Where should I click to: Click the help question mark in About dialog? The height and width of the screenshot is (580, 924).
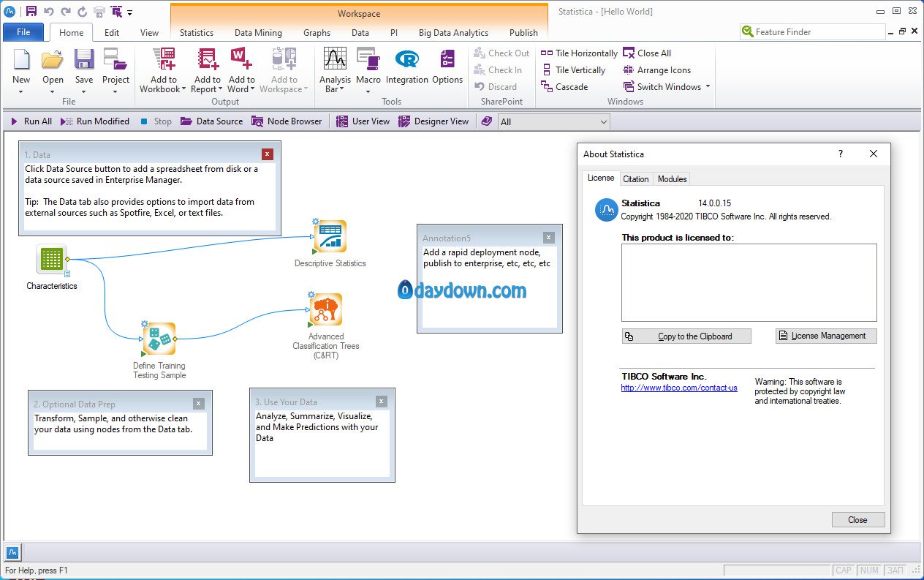841,154
